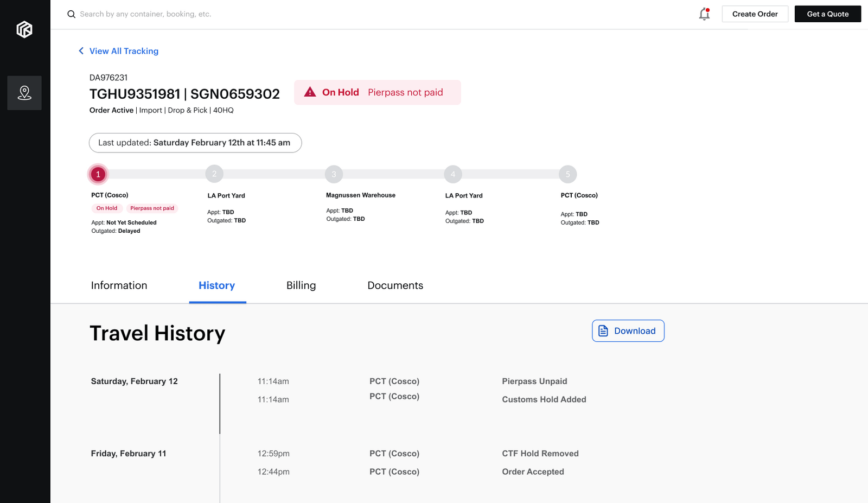
Task: Click the Create Order button
Action: pos(755,14)
